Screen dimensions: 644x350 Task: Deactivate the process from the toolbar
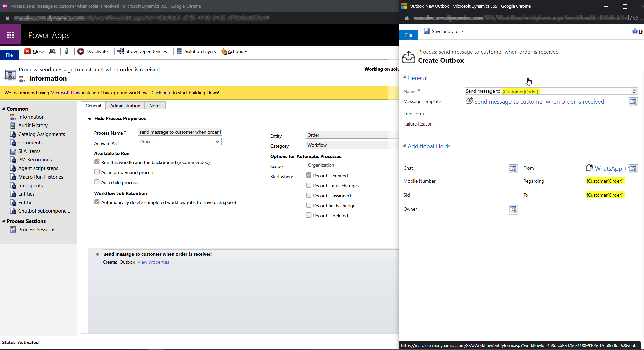click(93, 51)
